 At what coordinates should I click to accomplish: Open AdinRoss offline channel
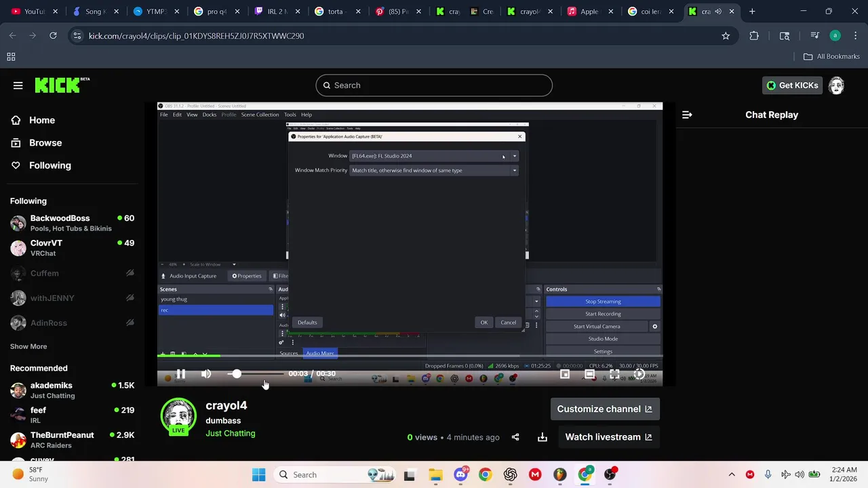tap(72, 323)
